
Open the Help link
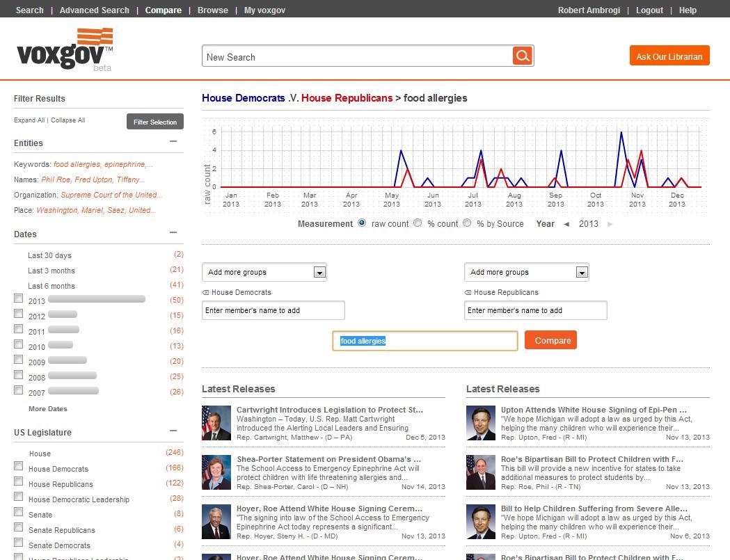click(x=688, y=10)
